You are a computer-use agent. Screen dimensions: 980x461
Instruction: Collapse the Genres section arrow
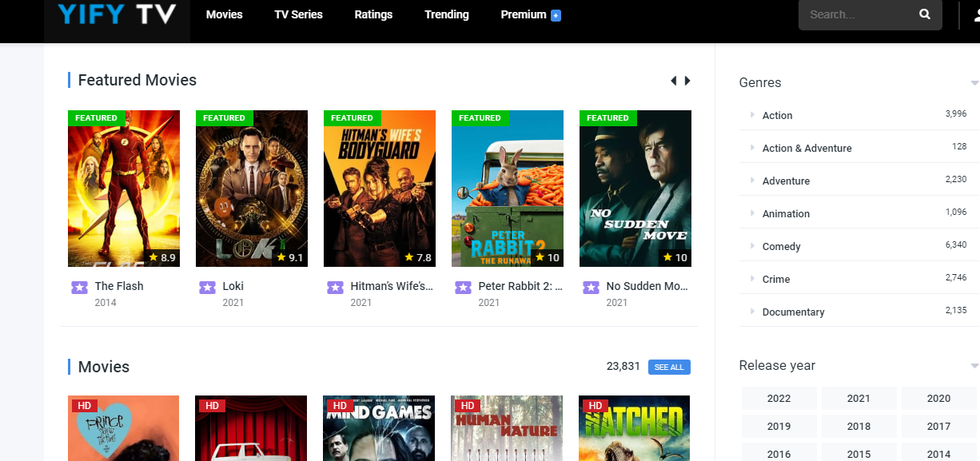point(974,83)
